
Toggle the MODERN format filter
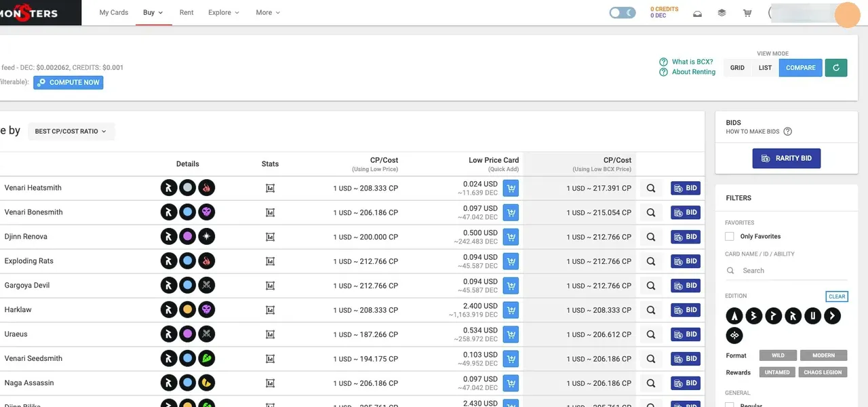(x=823, y=355)
